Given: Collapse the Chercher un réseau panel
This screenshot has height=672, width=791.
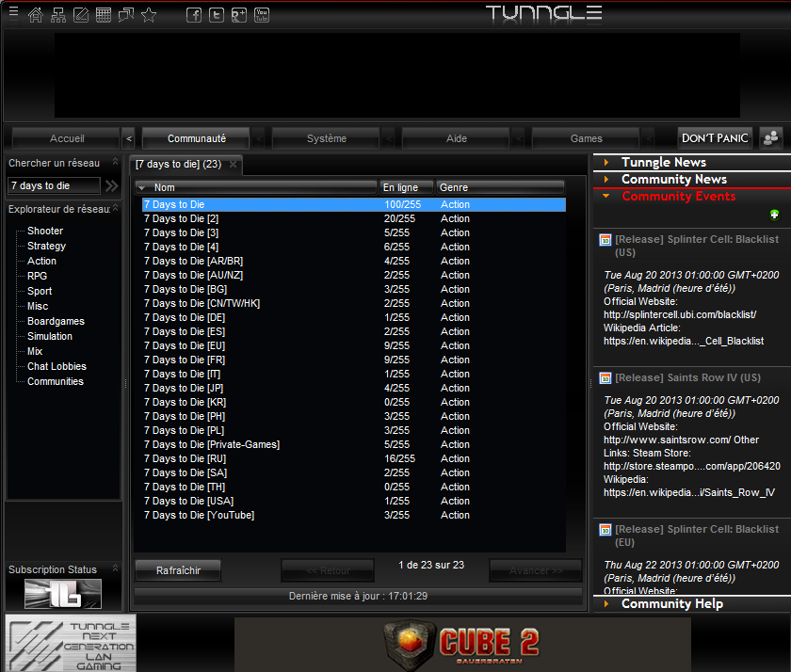Looking at the screenshot, I should tap(115, 162).
